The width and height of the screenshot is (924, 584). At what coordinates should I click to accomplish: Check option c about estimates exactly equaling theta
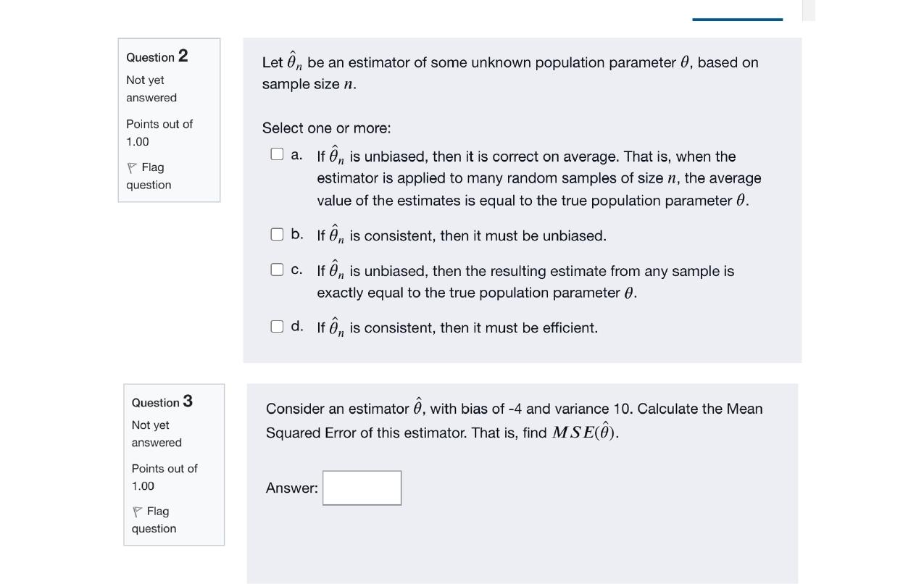coord(277,269)
